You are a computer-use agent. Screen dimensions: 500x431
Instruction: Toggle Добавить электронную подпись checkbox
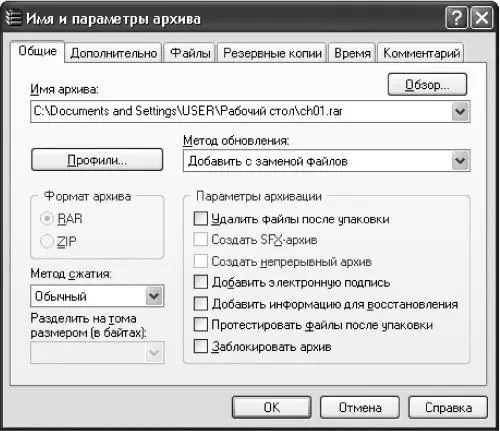[x=201, y=282]
